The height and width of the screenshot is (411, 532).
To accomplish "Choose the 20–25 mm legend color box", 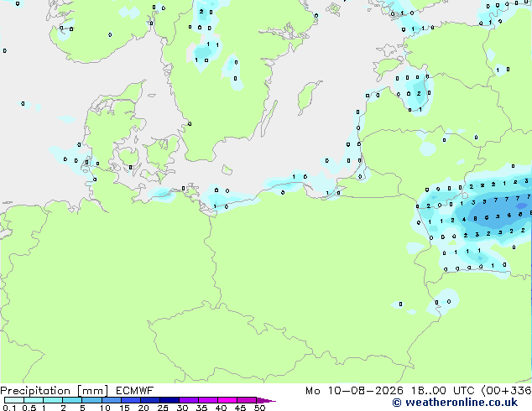I will [x=150, y=400].
